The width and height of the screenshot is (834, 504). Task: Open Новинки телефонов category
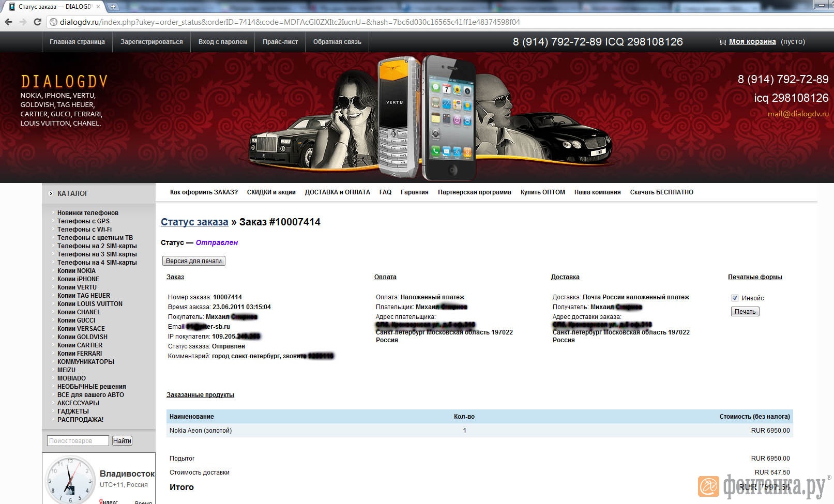[88, 213]
